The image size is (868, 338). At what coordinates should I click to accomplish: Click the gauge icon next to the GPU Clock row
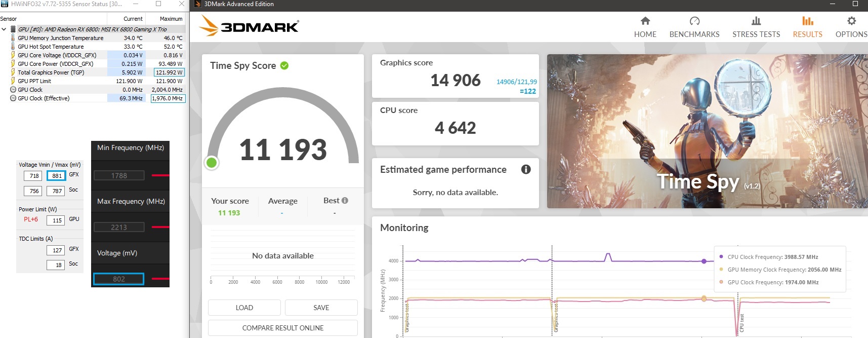[13, 89]
